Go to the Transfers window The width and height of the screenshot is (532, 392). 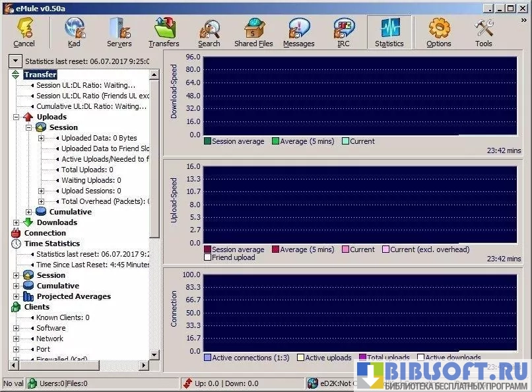[164, 28]
